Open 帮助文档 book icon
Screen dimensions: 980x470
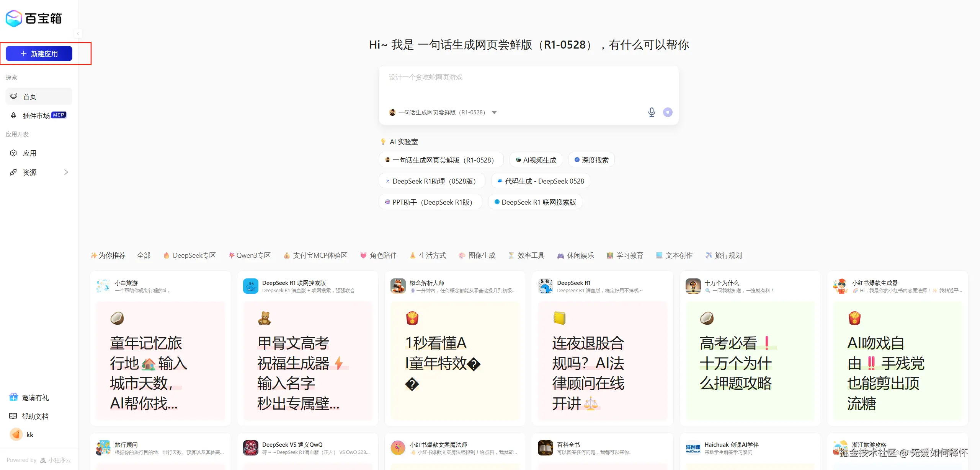coord(13,416)
